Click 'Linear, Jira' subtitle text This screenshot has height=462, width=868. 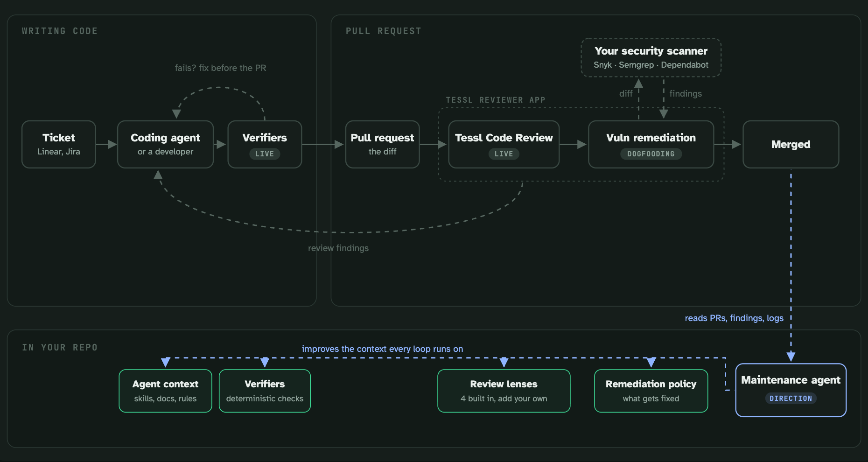pyautogui.click(x=59, y=152)
